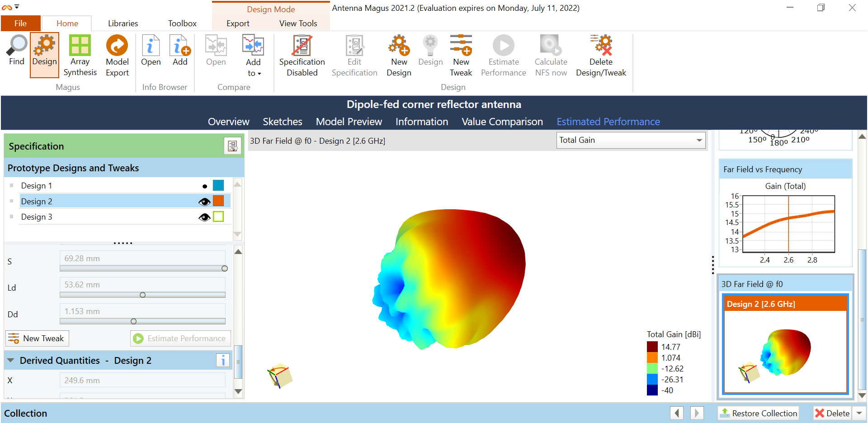Select Estimated Performance page
This screenshot has width=868, height=423.
click(608, 122)
